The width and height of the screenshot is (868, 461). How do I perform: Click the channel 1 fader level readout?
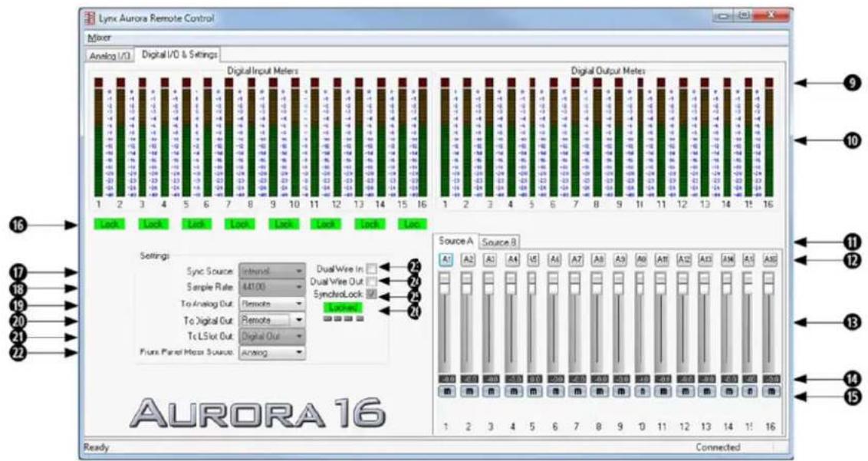pyautogui.click(x=447, y=379)
